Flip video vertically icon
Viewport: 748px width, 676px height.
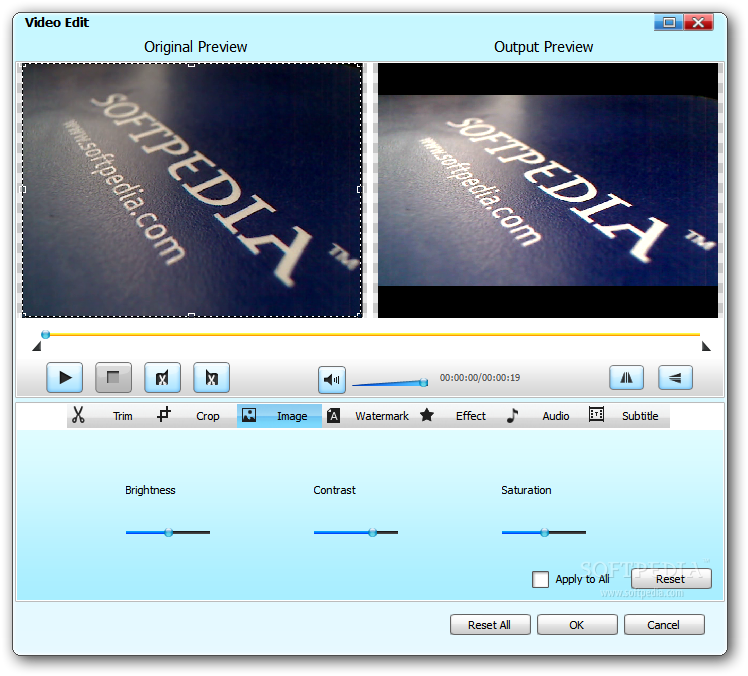tap(675, 378)
